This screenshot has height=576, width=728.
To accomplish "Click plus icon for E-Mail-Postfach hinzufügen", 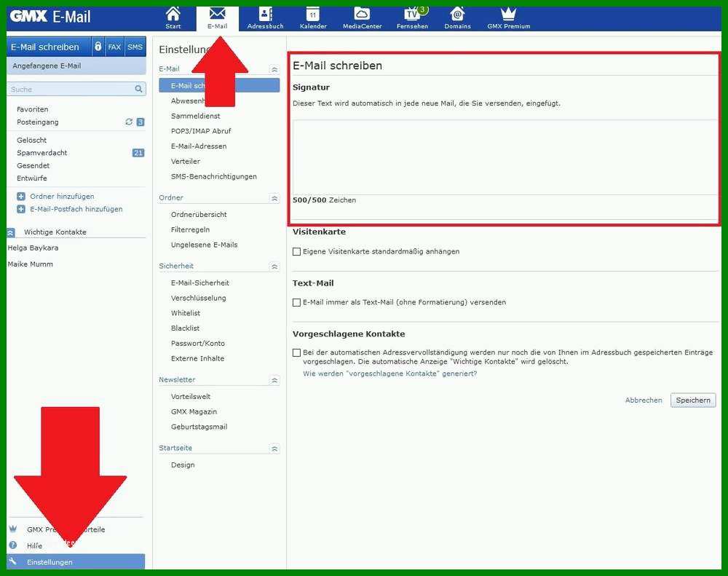I will tap(21, 209).
